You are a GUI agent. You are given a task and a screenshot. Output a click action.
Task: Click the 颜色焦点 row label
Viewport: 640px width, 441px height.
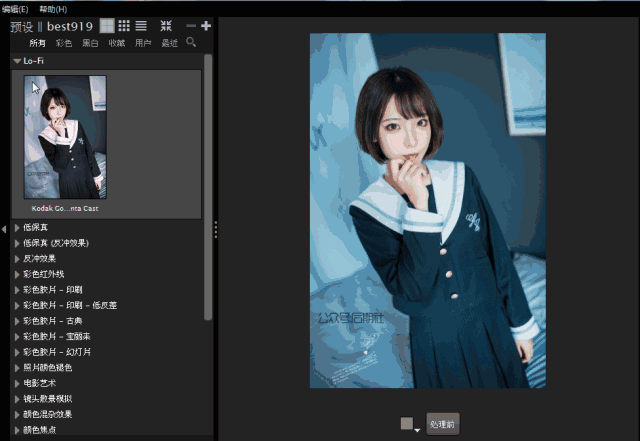coord(40,430)
